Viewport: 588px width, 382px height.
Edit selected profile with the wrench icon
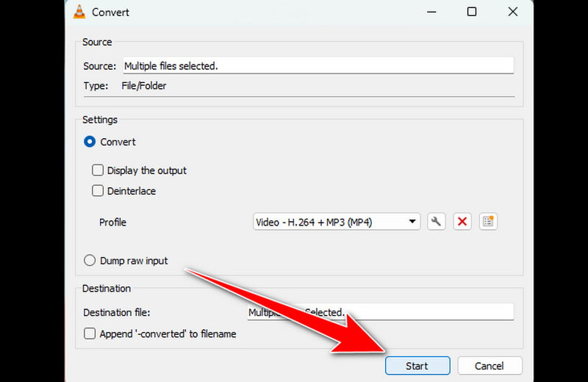pyautogui.click(x=437, y=222)
